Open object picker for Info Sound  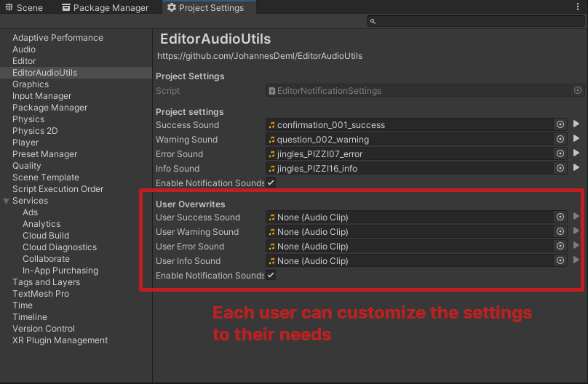[x=560, y=168]
